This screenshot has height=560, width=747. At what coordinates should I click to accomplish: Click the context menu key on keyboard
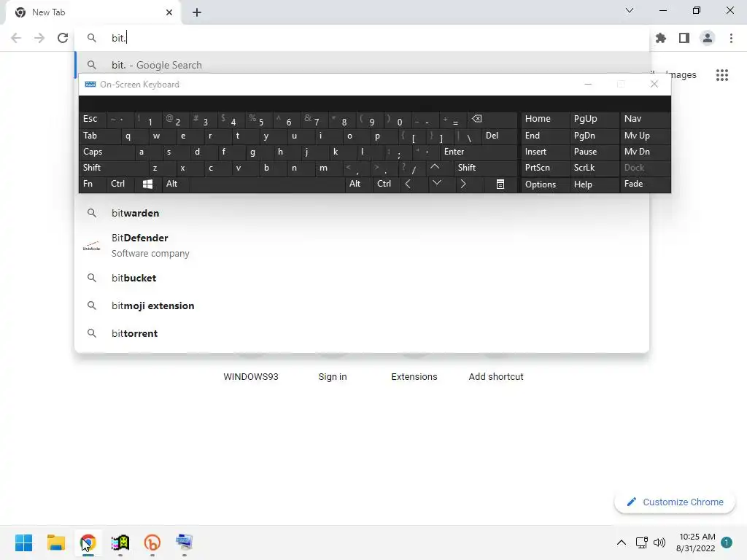pos(500,184)
